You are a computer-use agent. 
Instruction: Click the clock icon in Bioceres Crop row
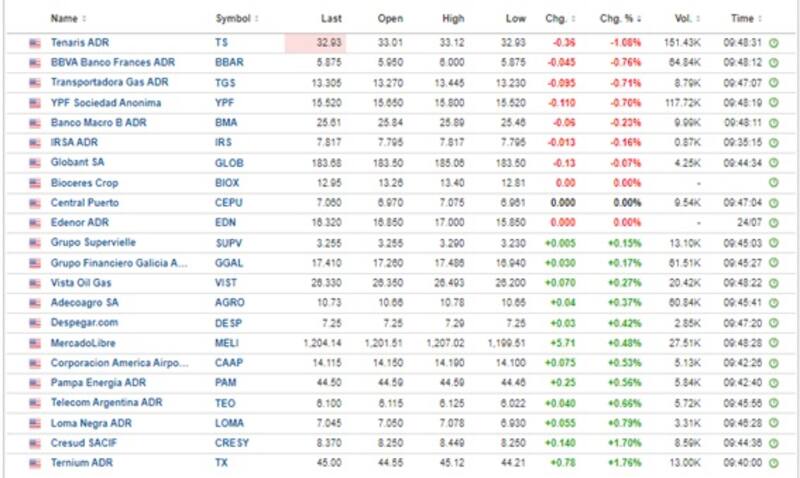773,183
